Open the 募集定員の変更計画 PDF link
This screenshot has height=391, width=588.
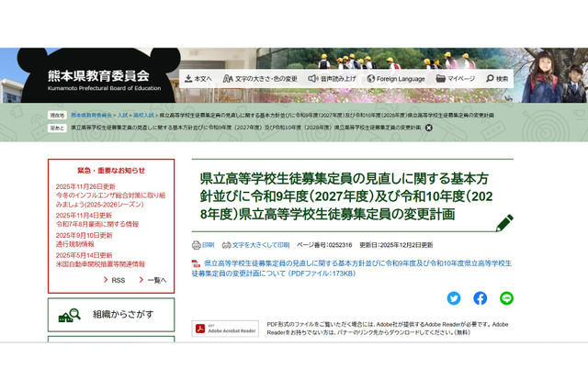tap(352, 268)
